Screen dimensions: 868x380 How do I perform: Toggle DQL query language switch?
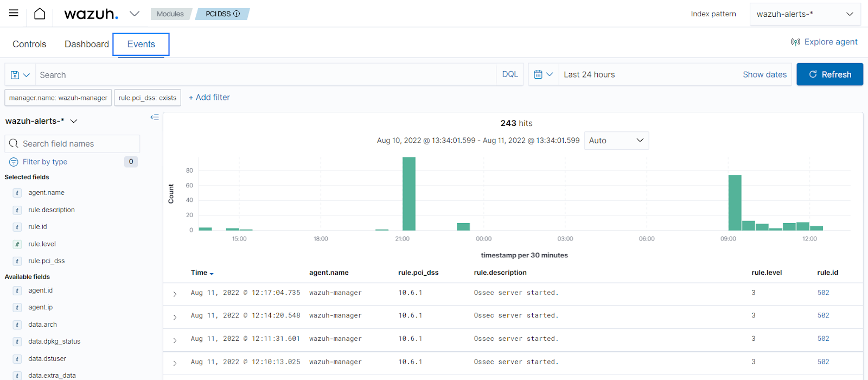coord(509,74)
